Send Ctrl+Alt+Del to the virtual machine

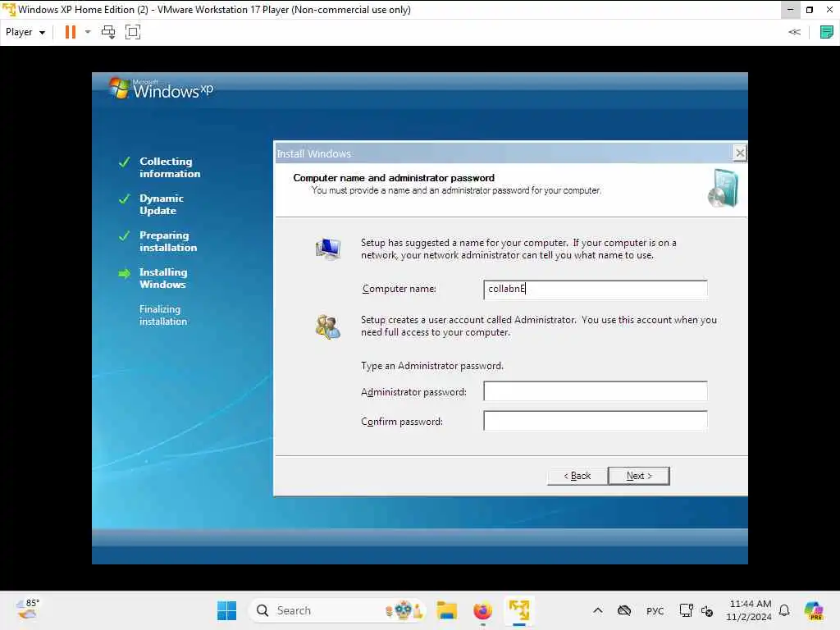click(108, 32)
